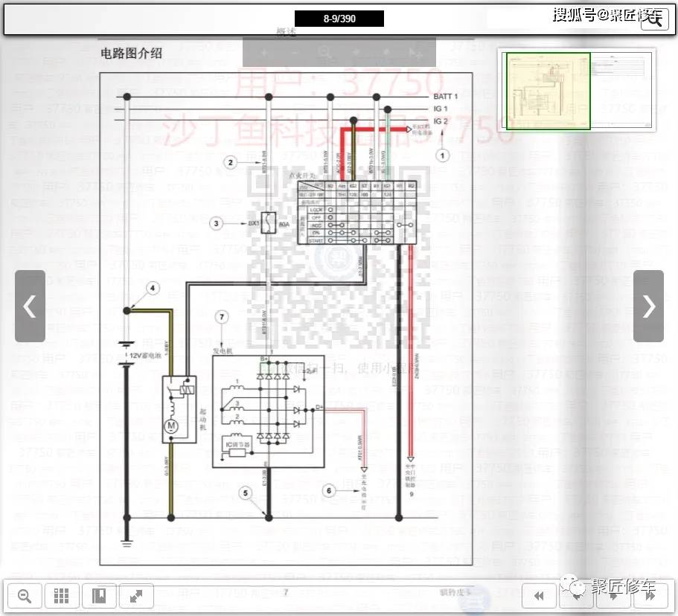Click the 8-9/390 page number field
This screenshot has width=678, height=616.
pyautogui.click(x=339, y=19)
